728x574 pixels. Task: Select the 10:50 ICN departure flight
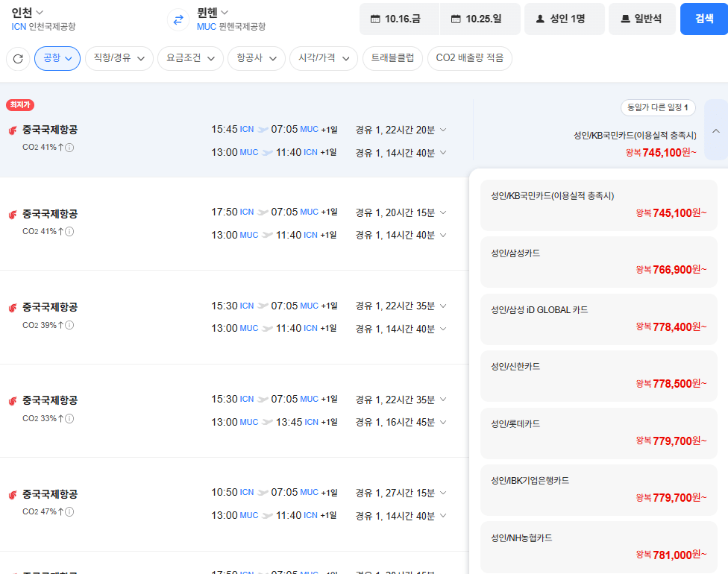pyautogui.click(x=234, y=505)
